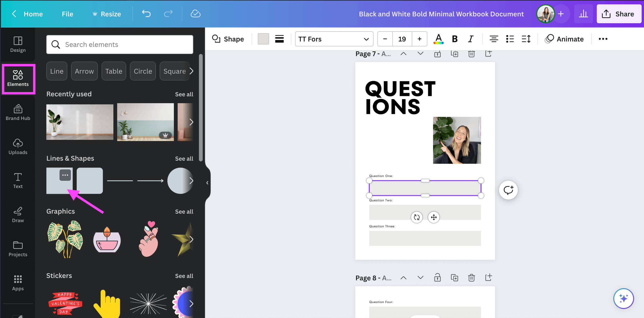
Task: Show more Graphics items
Action: 191,239
